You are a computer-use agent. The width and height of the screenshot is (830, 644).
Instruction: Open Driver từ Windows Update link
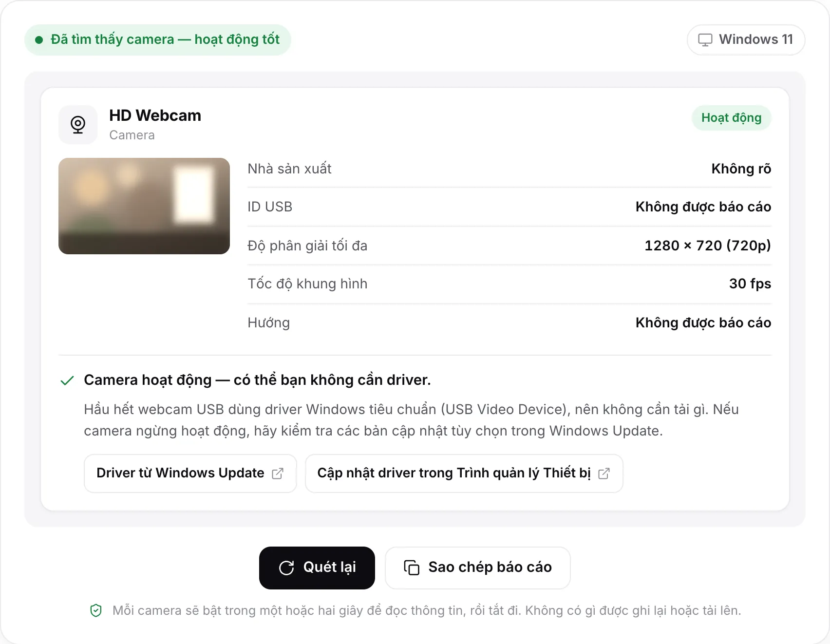[190, 474]
